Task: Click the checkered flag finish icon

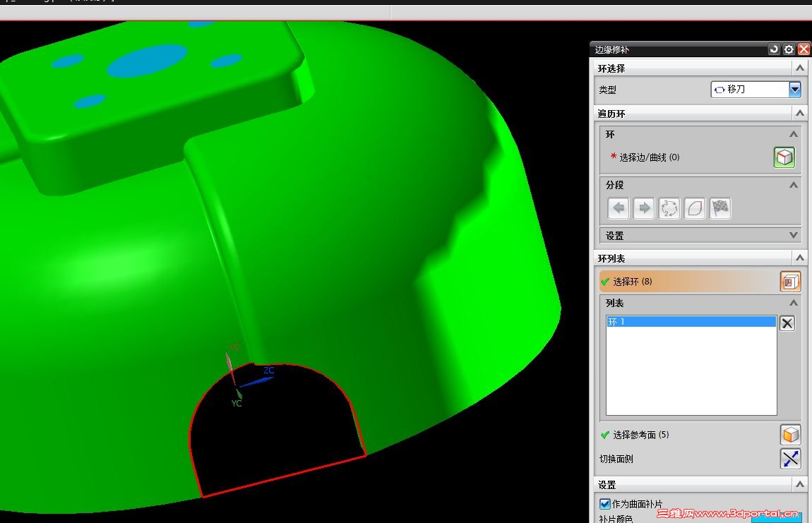Action: (720, 208)
